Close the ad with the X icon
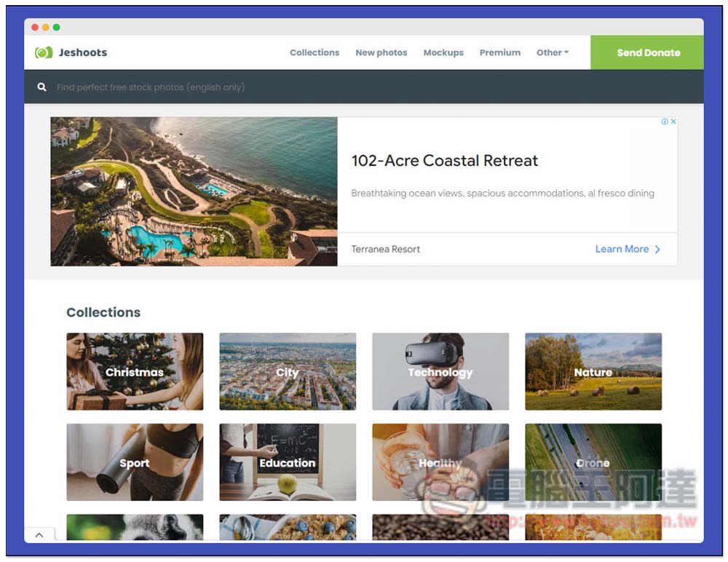This screenshot has width=728, height=562. [673, 122]
